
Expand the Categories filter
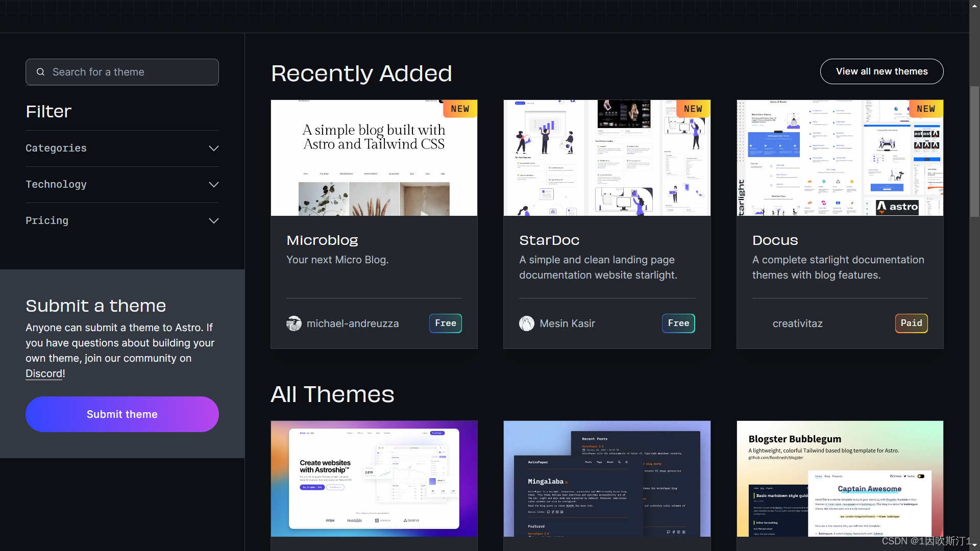tap(122, 148)
